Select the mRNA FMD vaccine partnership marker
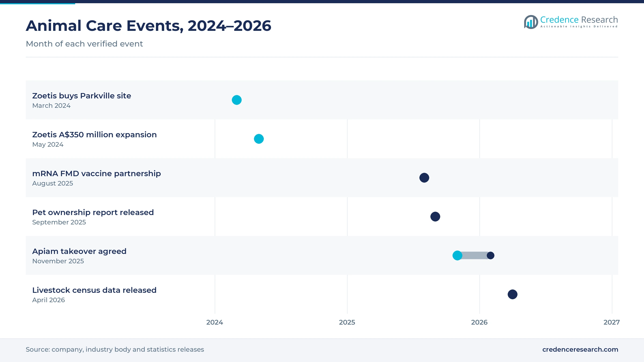 pyautogui.click(x=424, y=178)
